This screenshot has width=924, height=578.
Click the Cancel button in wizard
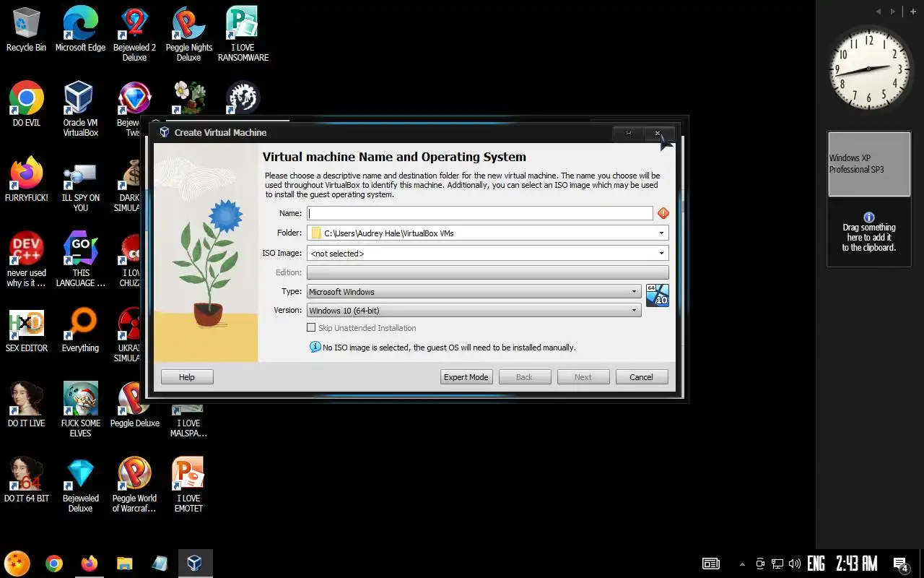tap(641, 377)
